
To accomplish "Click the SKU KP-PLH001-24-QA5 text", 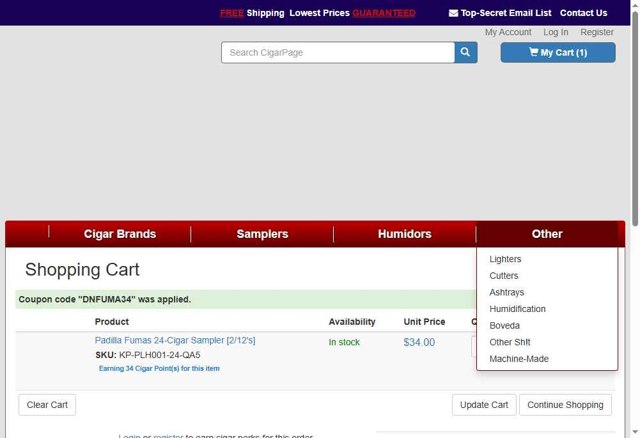I will [148, 355].
